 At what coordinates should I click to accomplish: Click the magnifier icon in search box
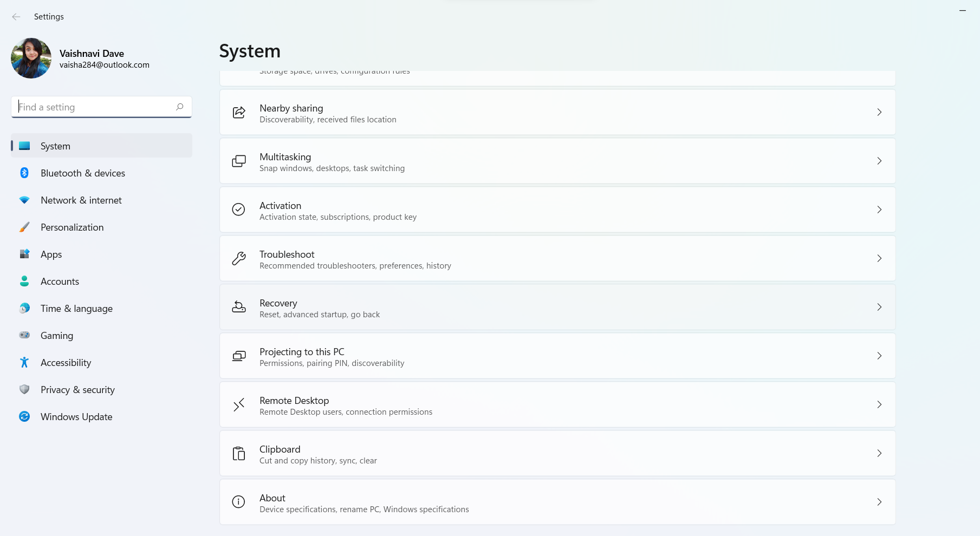(180, 107)
